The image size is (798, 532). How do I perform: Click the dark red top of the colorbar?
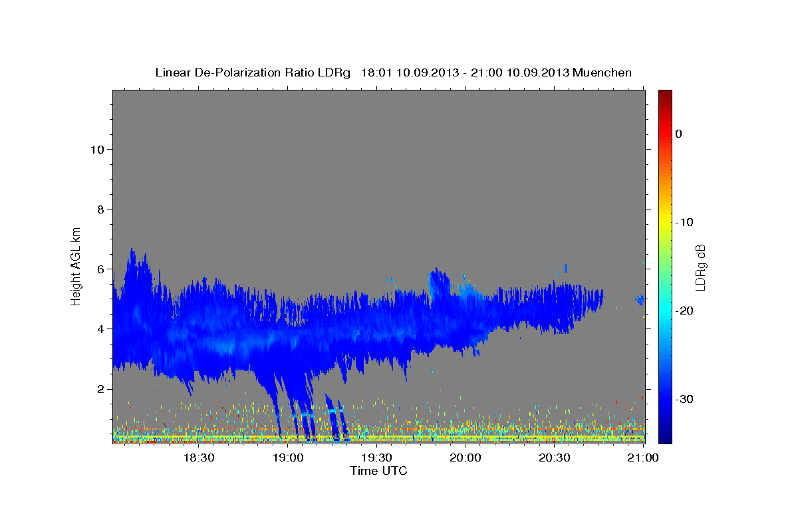click(x=665, y=94)
